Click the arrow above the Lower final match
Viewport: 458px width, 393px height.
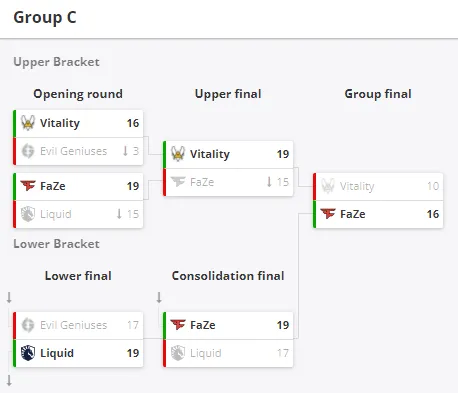pyautogui.click(x=9, y=297)
